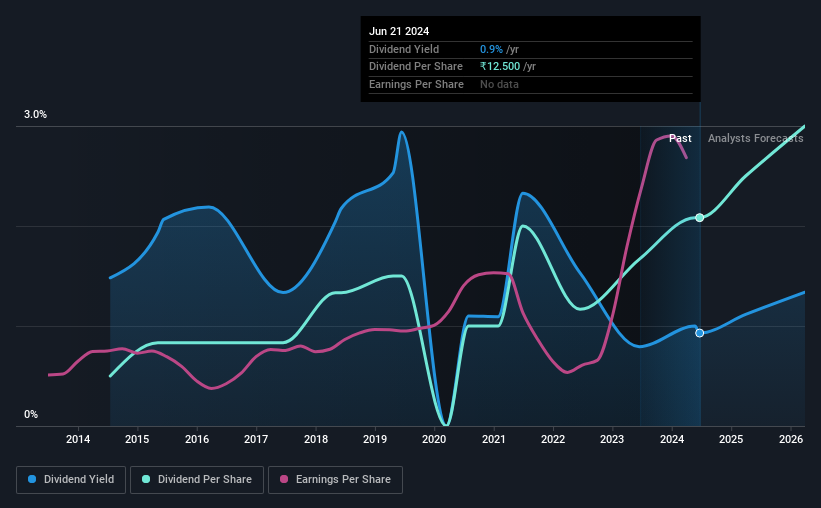The image size is (821, 508).
Task: Click the 2019 x-axis label
Action: (x=375, y=439)
